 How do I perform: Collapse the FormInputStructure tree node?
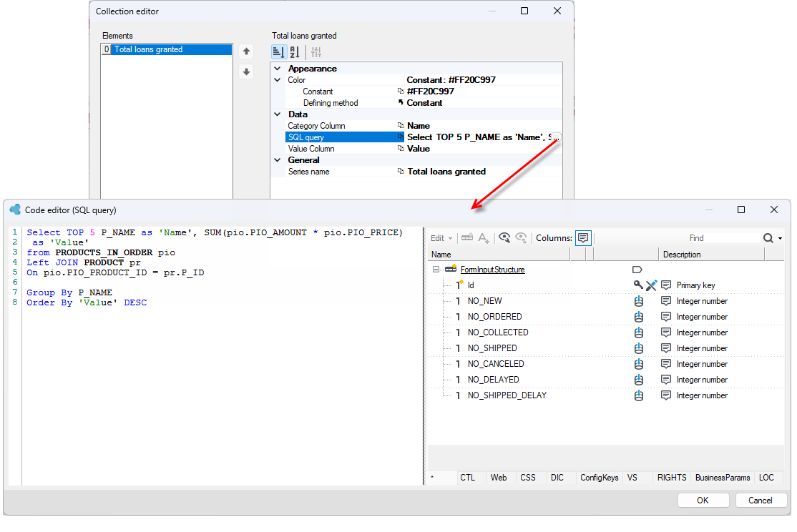436,270
